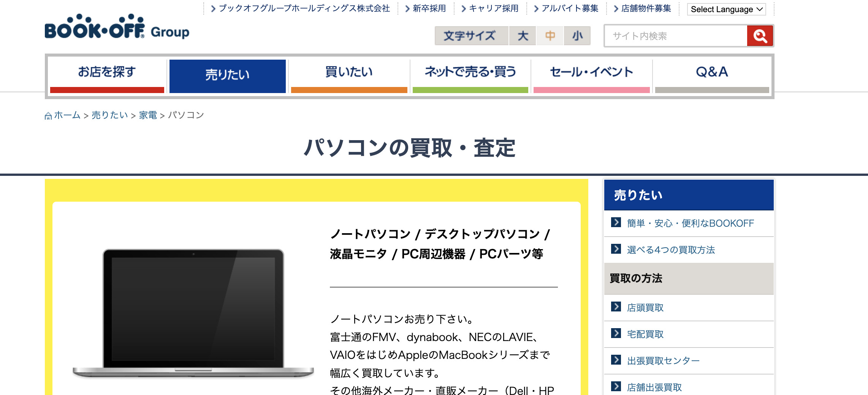Viewport: 868px width, 395px height.
Task: Go to the Q&A navigation tab
Action: [712, 74]
